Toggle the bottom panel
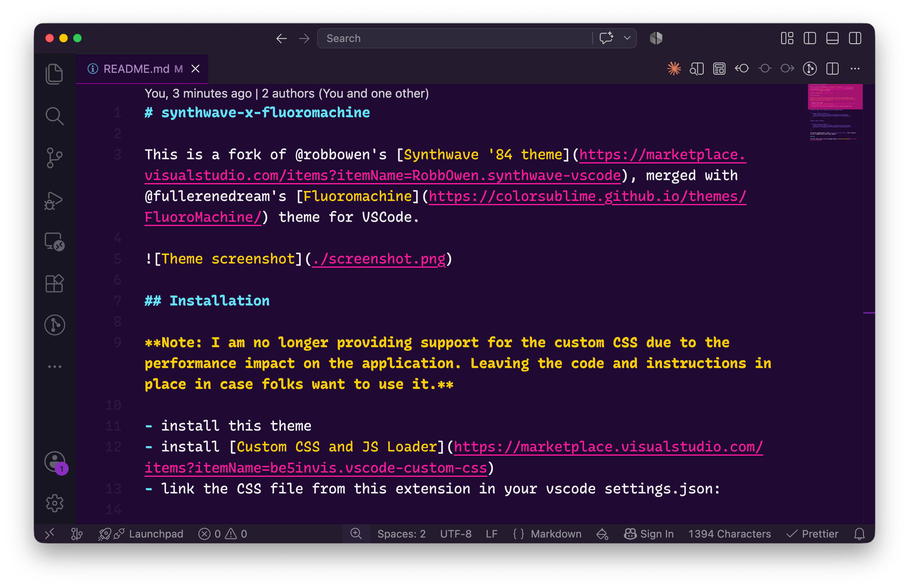909x588 pixels. pyautogui.click(x=832, y=38)
